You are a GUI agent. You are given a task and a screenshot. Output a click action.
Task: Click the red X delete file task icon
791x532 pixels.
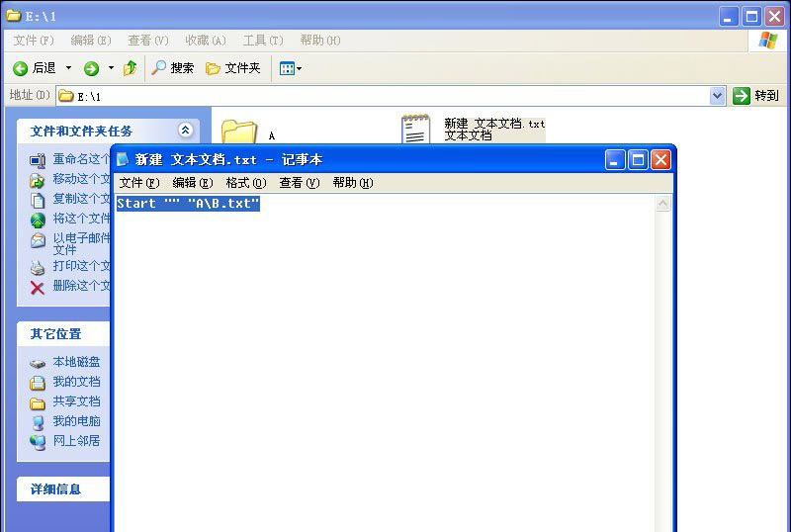(x=38, y=287)
